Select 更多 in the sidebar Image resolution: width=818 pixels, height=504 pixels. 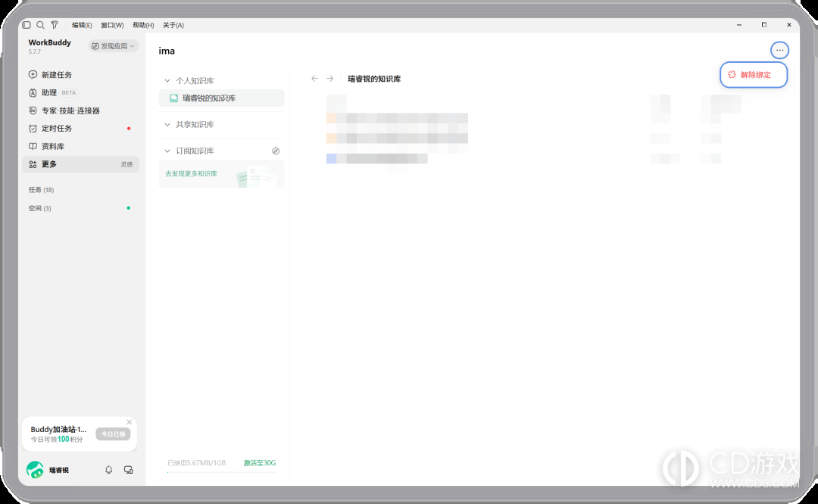click(x=81, y=164)
